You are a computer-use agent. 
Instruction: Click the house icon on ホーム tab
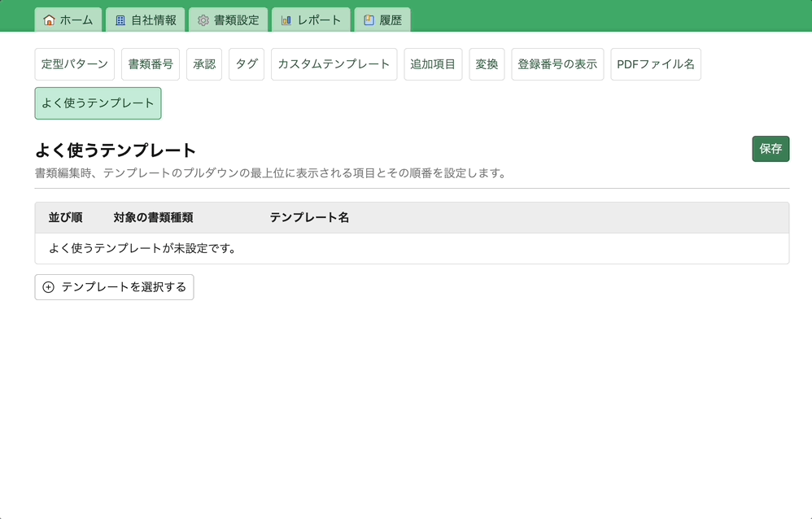point(49,20)
